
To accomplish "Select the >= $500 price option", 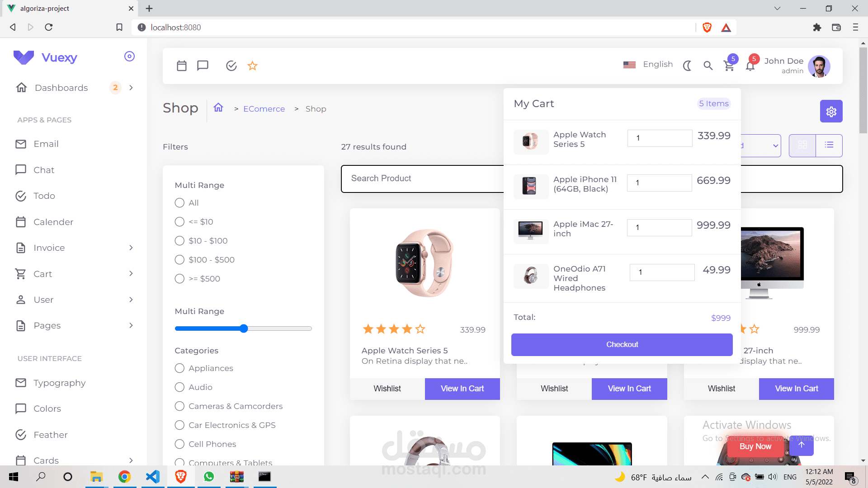I will click(180, 279).
